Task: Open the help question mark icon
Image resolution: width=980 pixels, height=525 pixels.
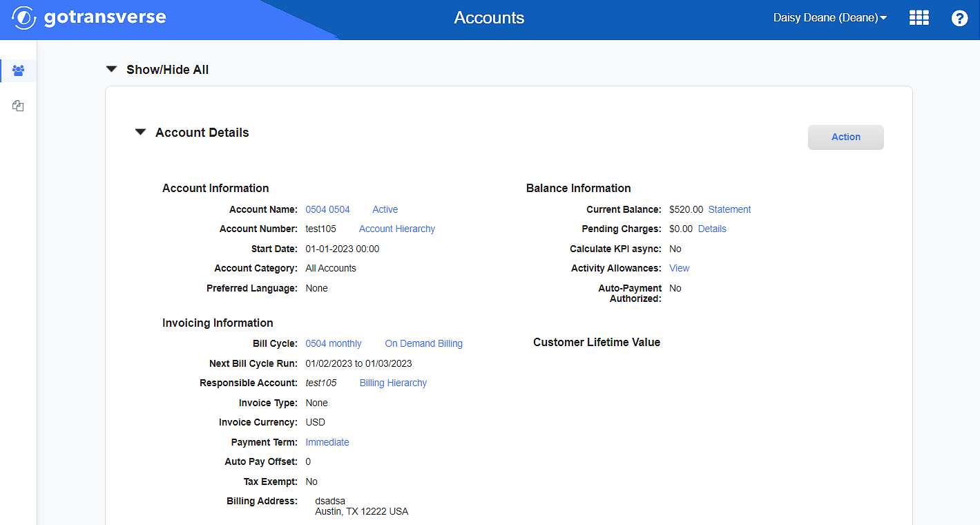Action: point(959,19)
